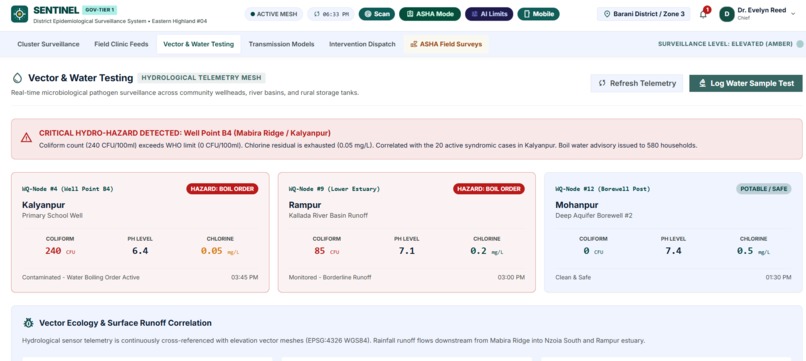806x361 pixels.
Task: Open AI Limits
Action: 489,14
